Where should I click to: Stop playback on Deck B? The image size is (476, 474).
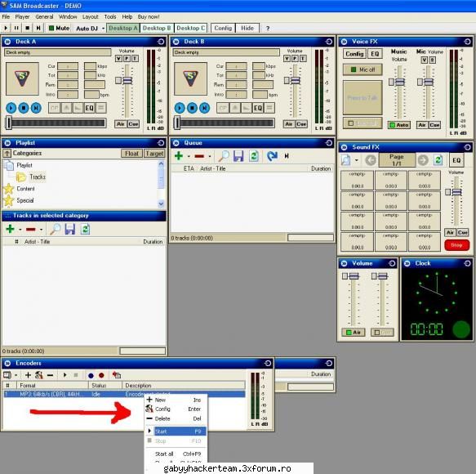tap(192, 108)
